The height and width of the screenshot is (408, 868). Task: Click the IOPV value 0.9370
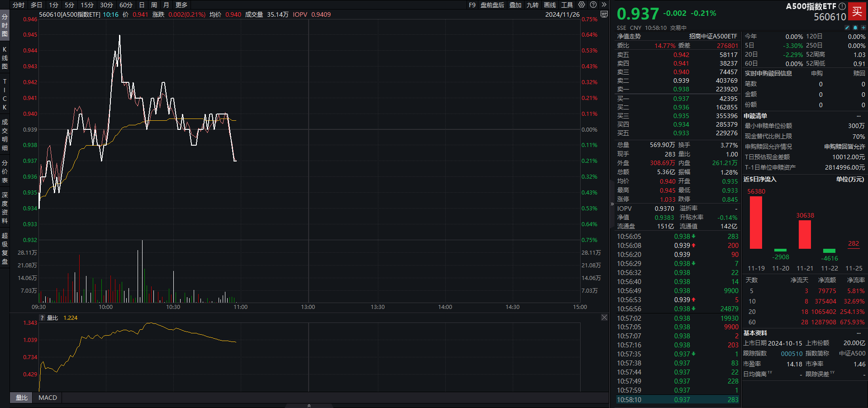[664, 209]
